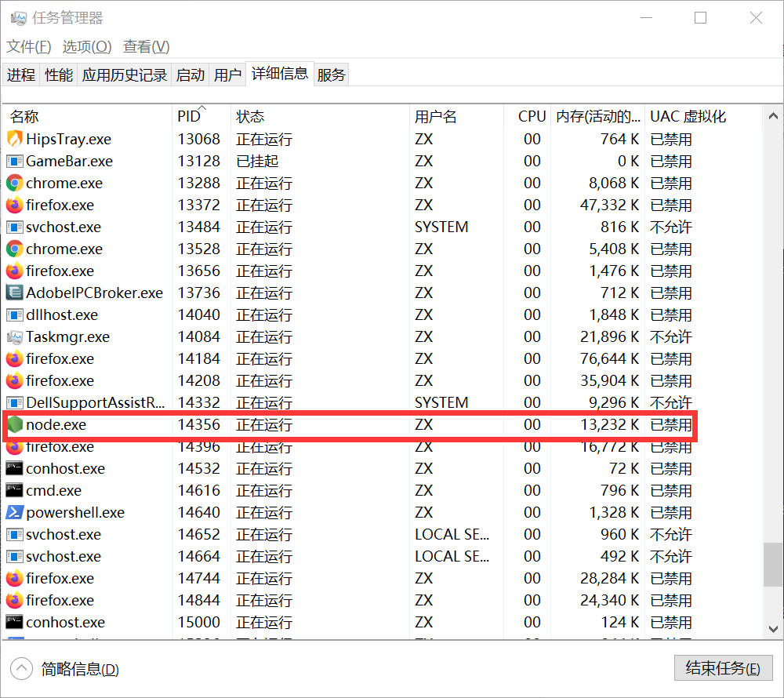784x698 pixels.
Task: Click the scrollbar up arrow
Action: click(x=773, y=116)
